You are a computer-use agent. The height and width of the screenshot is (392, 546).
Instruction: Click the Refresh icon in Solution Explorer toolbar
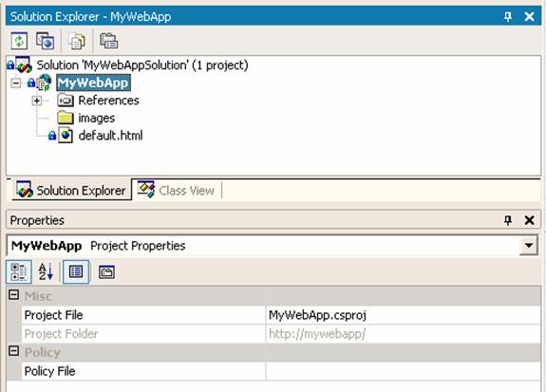(x=19, y=41)
